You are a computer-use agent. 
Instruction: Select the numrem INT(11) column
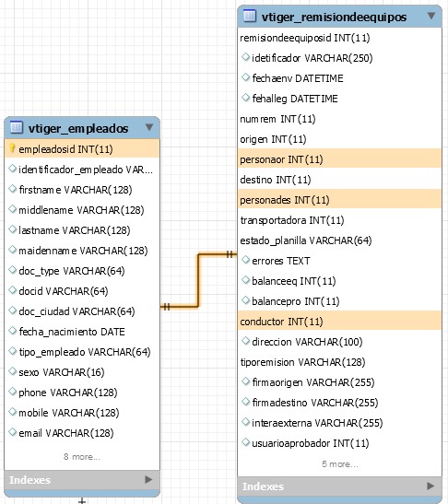pyautogui.click(x=339, y=119)
